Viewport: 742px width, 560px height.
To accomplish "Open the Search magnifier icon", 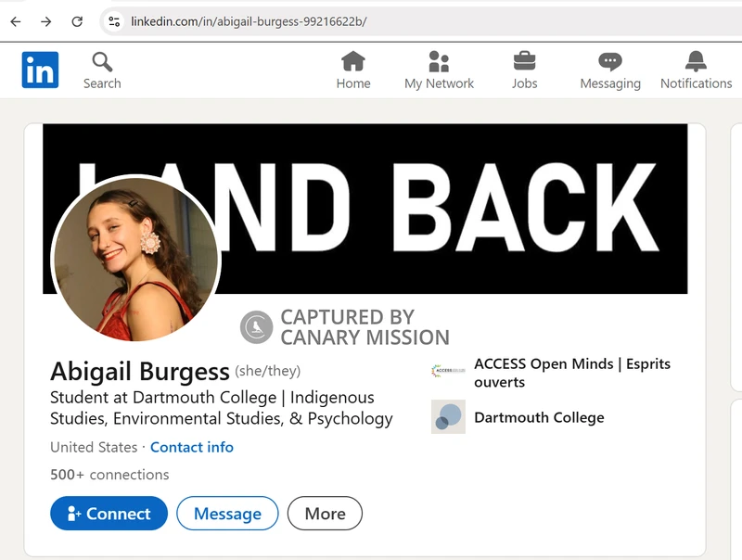I will [102, 62].
